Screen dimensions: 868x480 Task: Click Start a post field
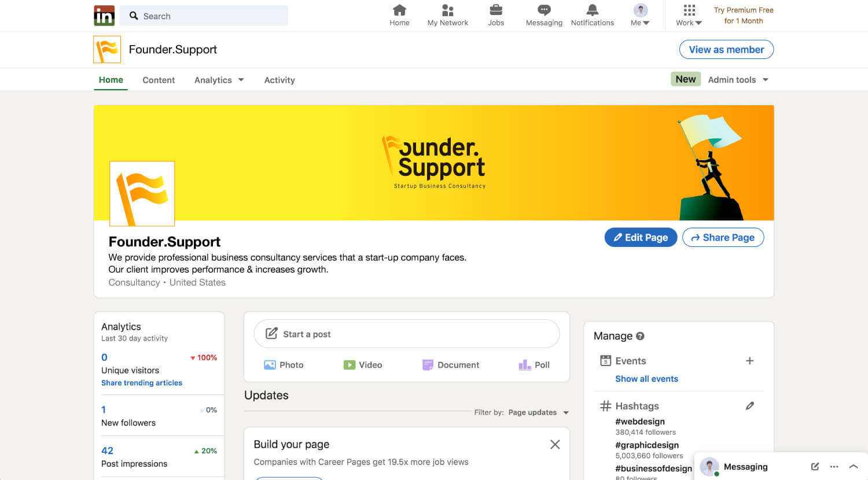pos(407,334)
